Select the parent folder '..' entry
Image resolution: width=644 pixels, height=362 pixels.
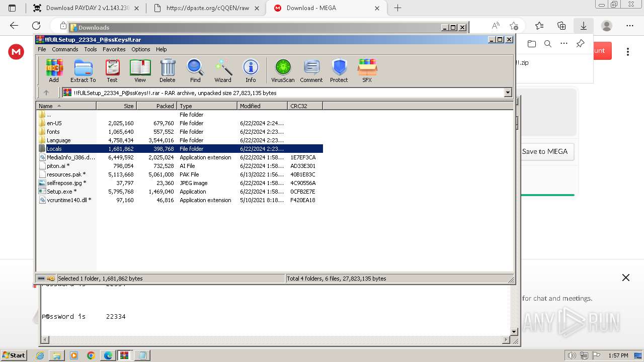point(180,115)
